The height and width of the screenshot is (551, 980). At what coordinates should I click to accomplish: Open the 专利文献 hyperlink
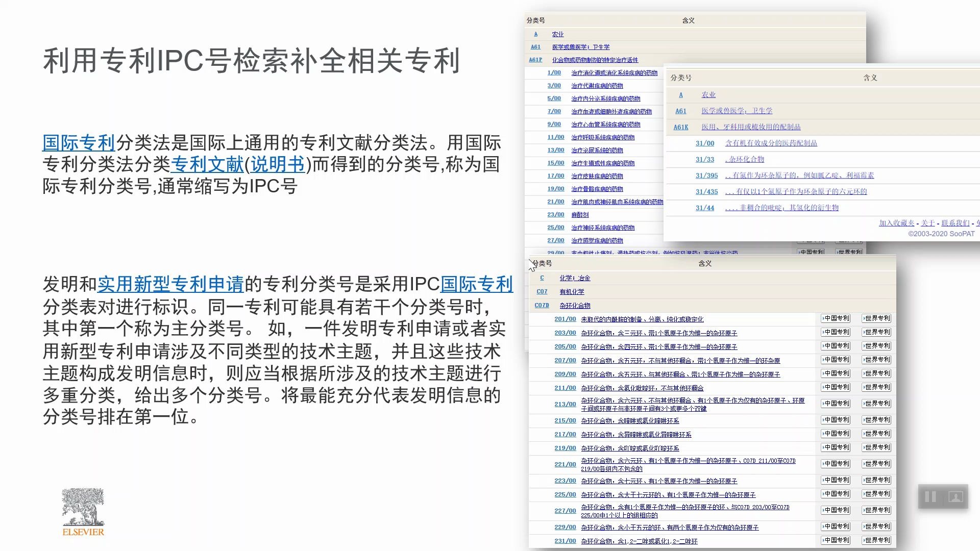tap(207, 164)
